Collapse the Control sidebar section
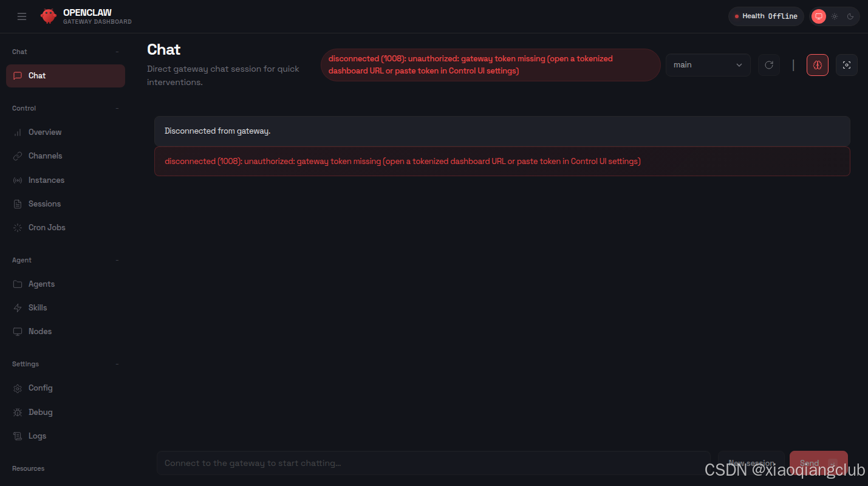This screenshot has width=868, height=486. pyautogui.click(x=117, y=108)
